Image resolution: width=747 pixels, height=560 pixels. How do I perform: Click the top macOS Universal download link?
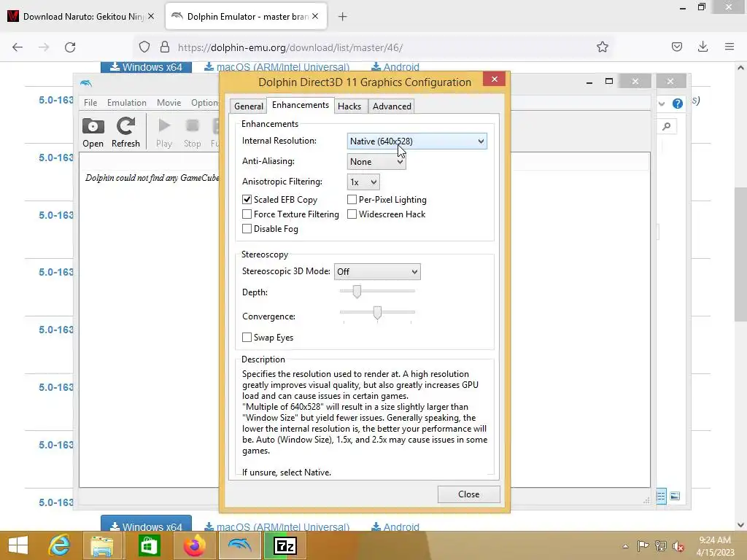pos(277,67)
